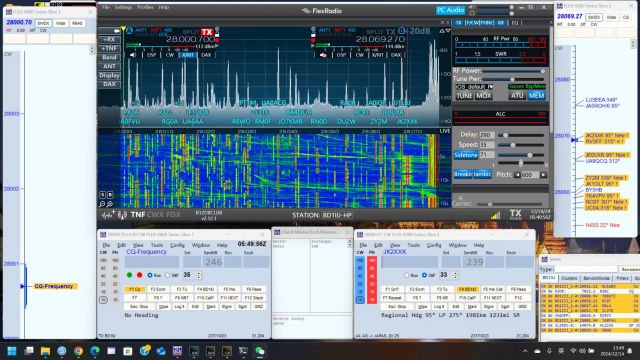
Task: Click the S segment-zoom icon on waterfall
Action: (102, 195)
